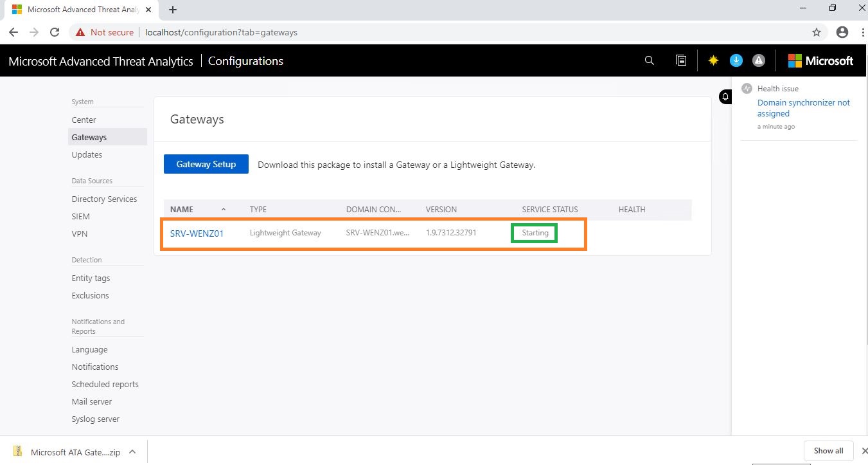Open the reports document icon in header
Image resolution: width=868 pixels, height=465 pixels.
coord(681,60)
